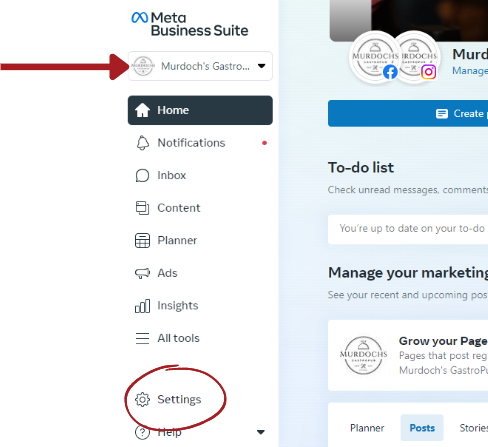The image size is (488, 447).
Task: Open Notifications menu item
Action: (x=200, y=143)
